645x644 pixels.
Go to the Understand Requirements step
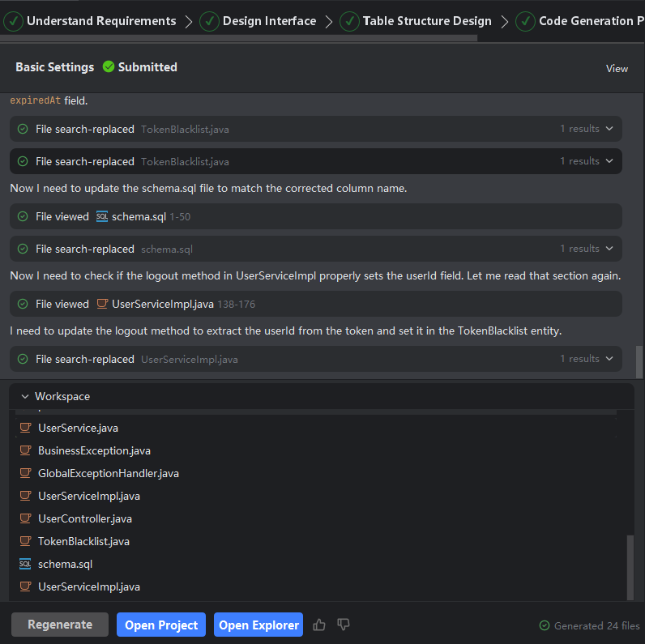pyautogui.click(x=91, y=21)
